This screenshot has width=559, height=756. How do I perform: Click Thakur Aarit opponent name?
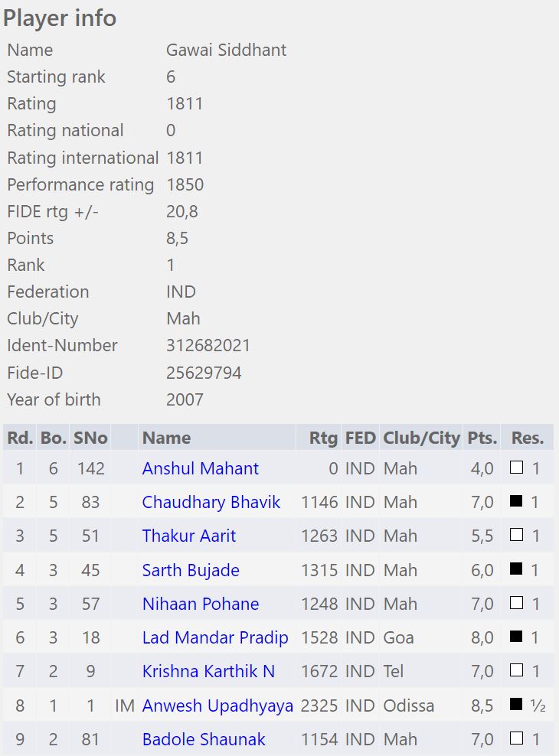[x=188, y=536]
